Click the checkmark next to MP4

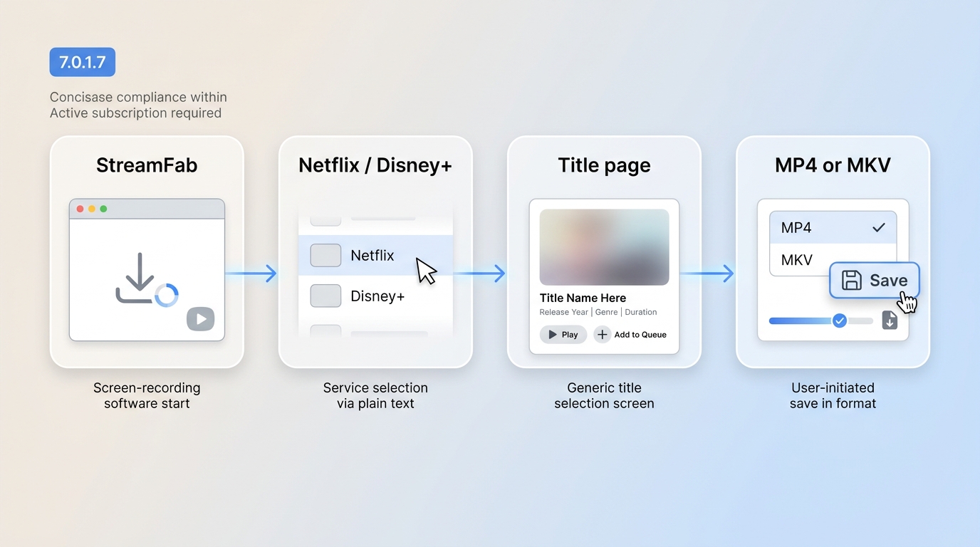click(879, 227)
